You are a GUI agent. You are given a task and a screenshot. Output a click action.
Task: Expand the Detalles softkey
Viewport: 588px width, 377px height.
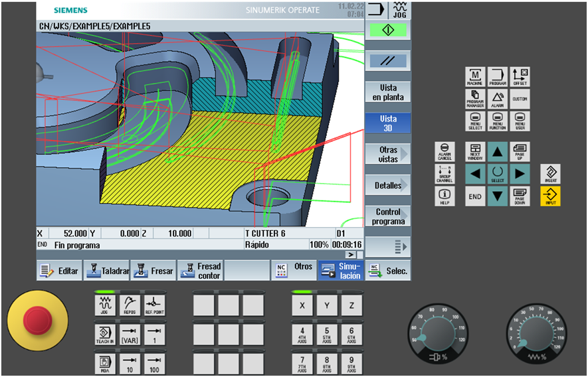(388, 185)
